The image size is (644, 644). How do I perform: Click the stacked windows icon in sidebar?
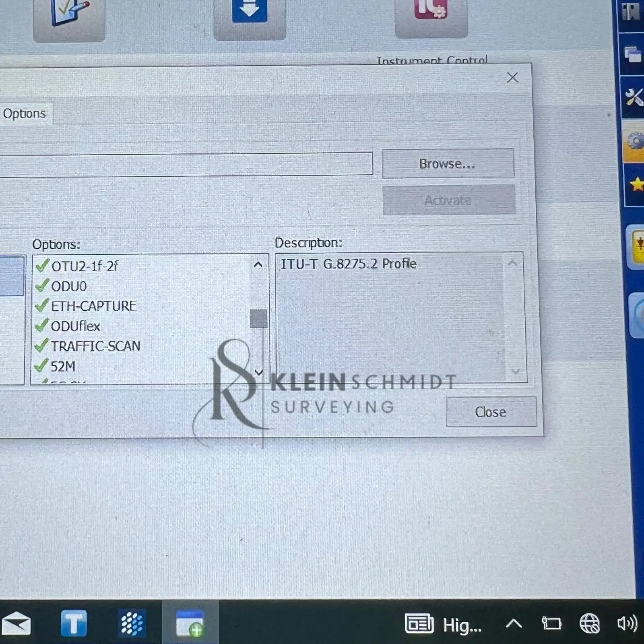point(632,54)
